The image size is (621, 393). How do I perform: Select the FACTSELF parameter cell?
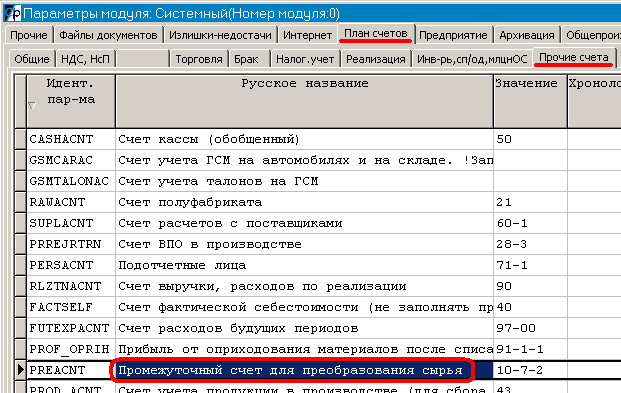(70, 307)
